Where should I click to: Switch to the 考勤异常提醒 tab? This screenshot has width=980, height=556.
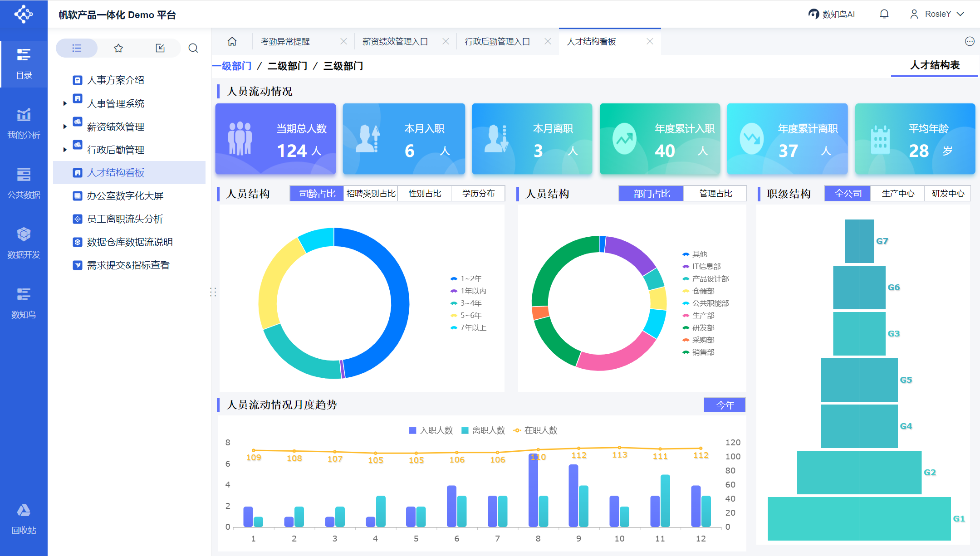click(x=285, y=41)
